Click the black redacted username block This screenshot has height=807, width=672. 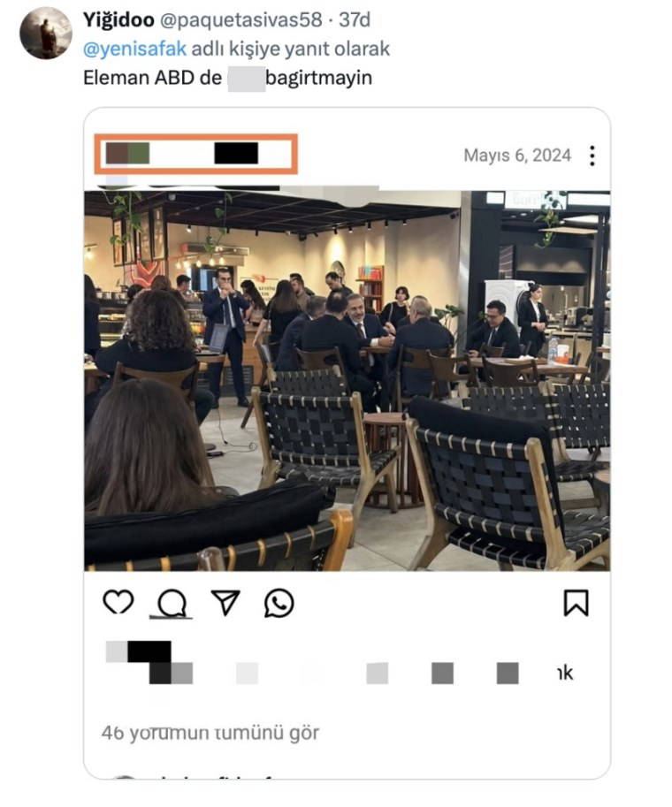[x=236, y=154]
